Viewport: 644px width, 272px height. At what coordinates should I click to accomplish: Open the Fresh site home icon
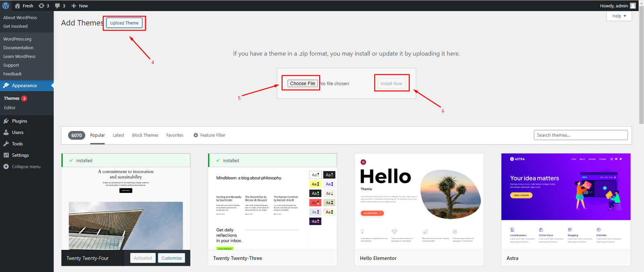17,6
